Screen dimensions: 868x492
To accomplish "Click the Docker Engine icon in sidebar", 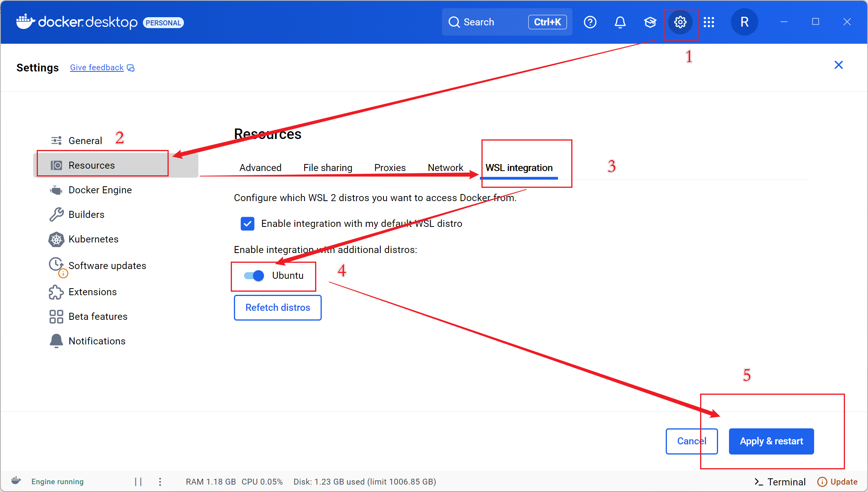I will pos(56,190).
